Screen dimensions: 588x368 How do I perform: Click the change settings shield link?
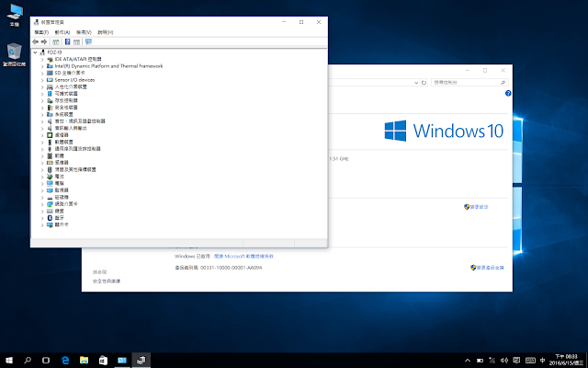[476, 207]
